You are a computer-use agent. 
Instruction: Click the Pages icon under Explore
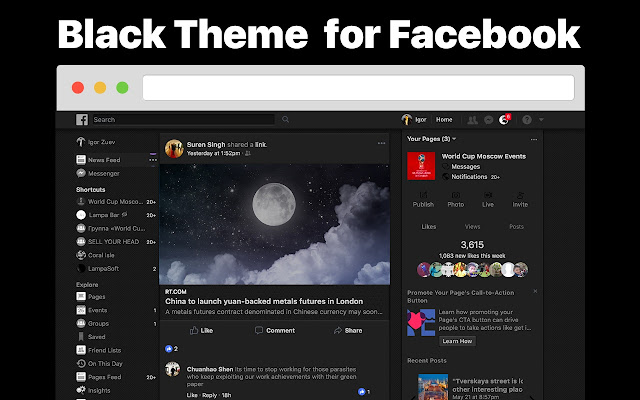pos(81,296)
